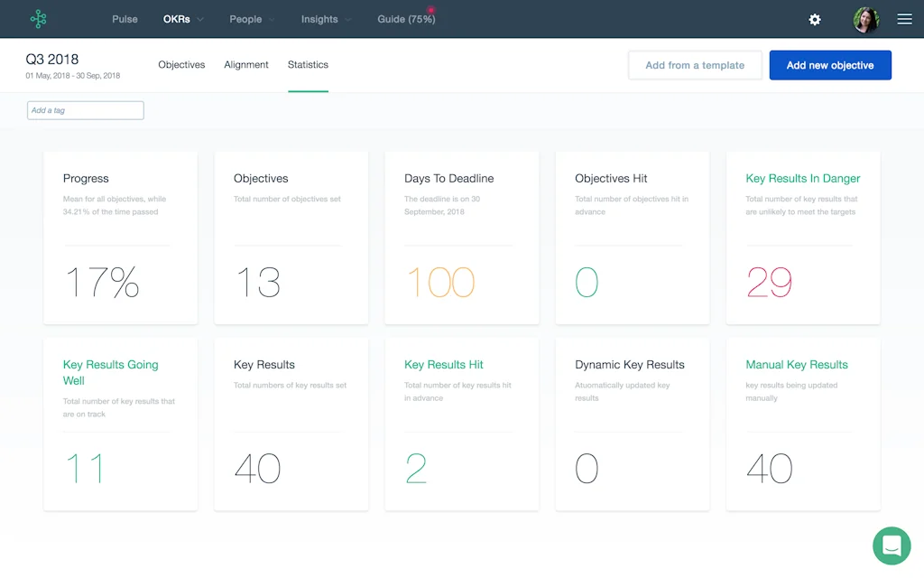924x578 pixels.
Task: Click the Guide (75%) menu entry
Action: (x=405, y=18)
